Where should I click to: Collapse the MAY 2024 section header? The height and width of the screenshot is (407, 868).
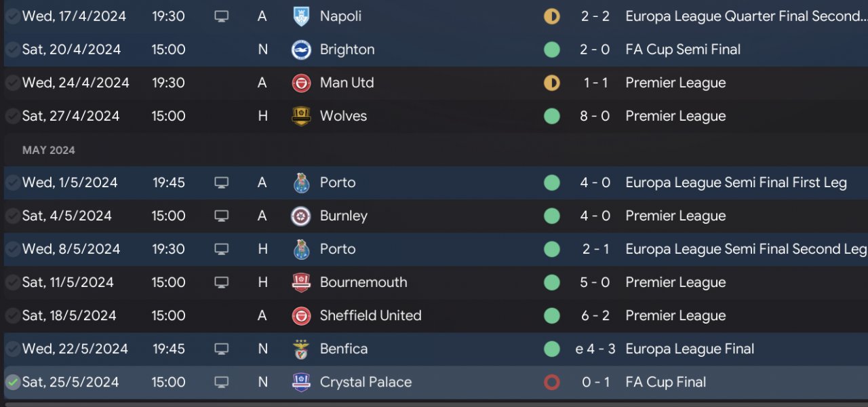click(49, 150)
